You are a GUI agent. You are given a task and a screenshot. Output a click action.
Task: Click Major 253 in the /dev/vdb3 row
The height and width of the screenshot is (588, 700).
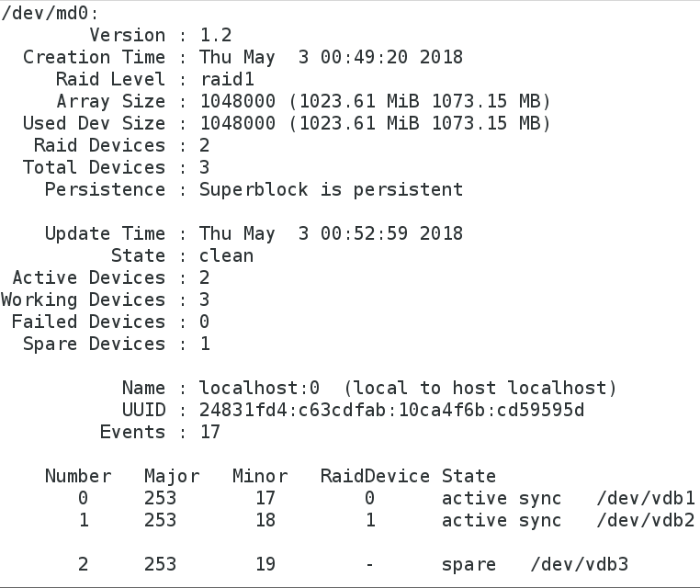[160, 564]
